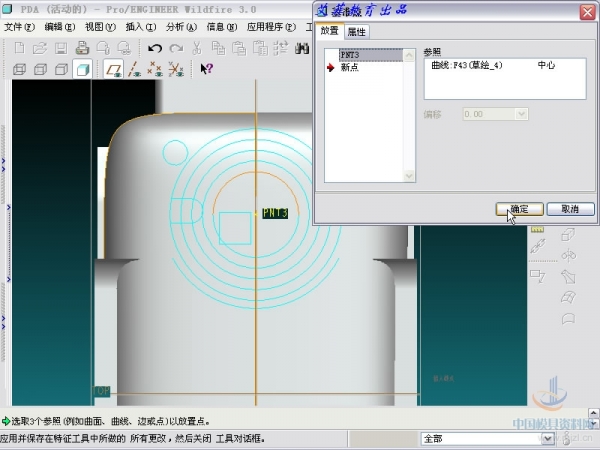Viewport: 600px width, 450px height.
Task: Click the 偏移 0.00 input field
Action: click(489, 114)
